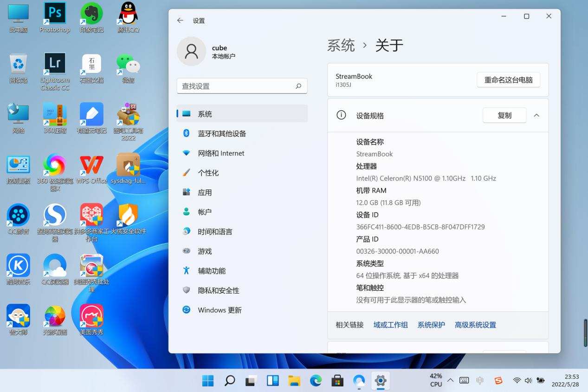Select the sysdiag-ful installer icon

click(128, 169)
